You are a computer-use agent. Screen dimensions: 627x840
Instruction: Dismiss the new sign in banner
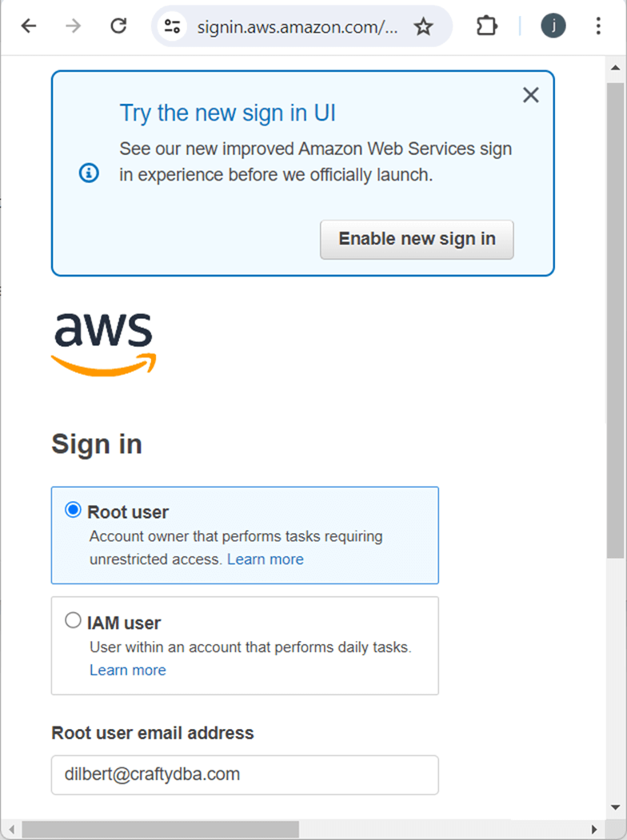click(530, 94)
